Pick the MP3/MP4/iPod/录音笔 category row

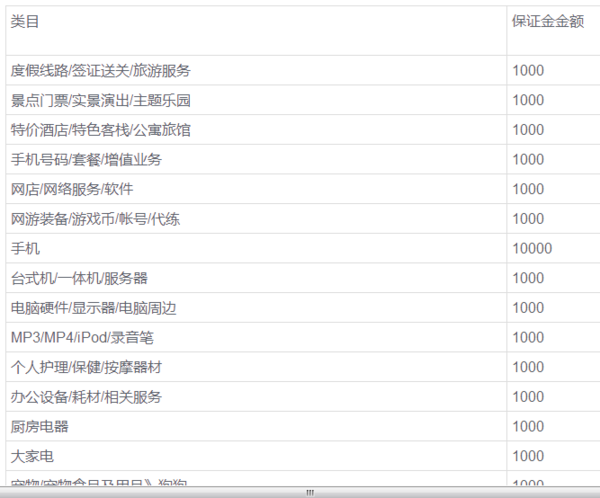point(82,337)
